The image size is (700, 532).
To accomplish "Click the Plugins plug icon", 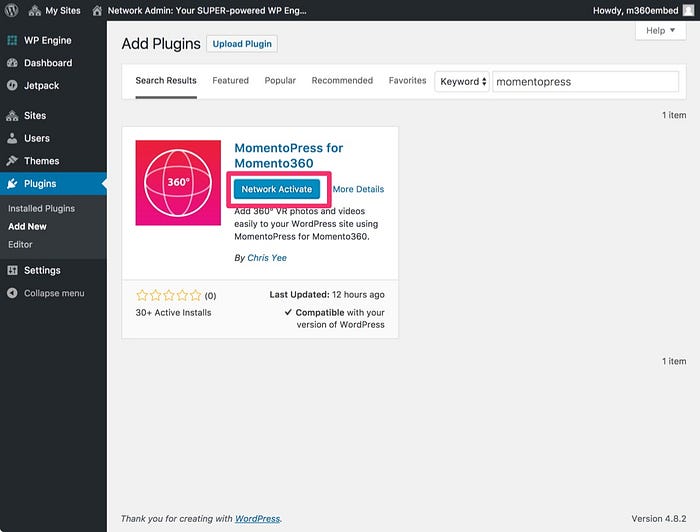I will tap(12, 183).
